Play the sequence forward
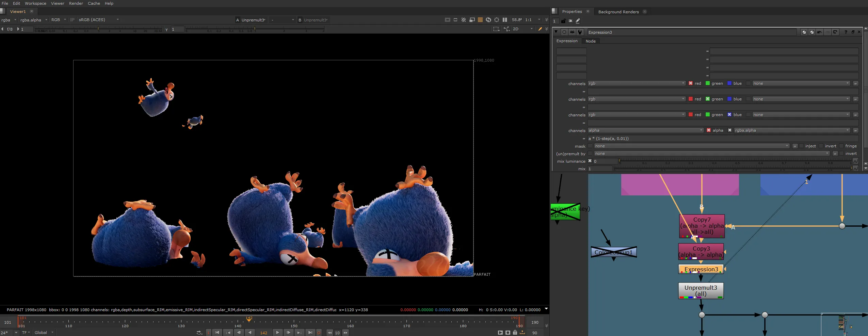 coord(277,333)
